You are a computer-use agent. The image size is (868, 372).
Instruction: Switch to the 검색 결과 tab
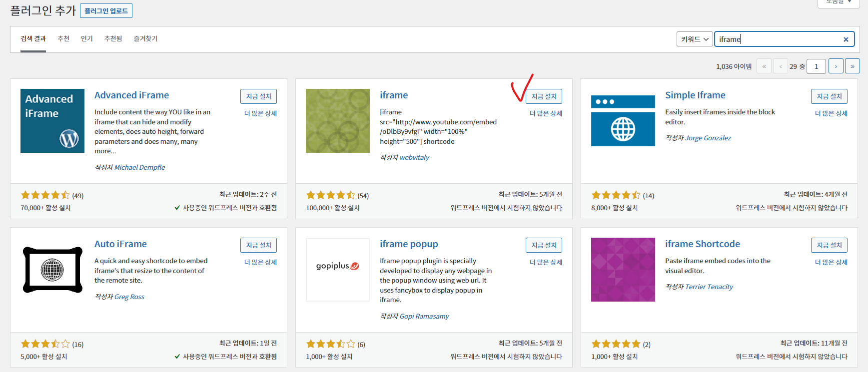click(x=33, y=38)
